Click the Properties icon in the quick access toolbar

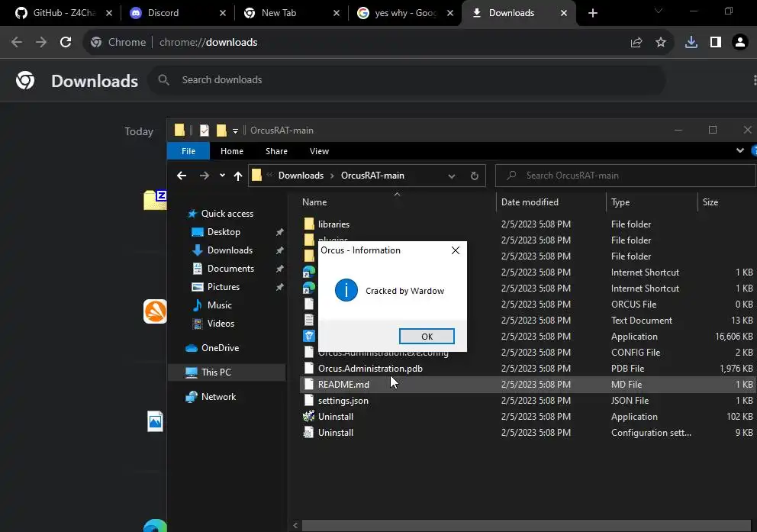click(205, 131)
